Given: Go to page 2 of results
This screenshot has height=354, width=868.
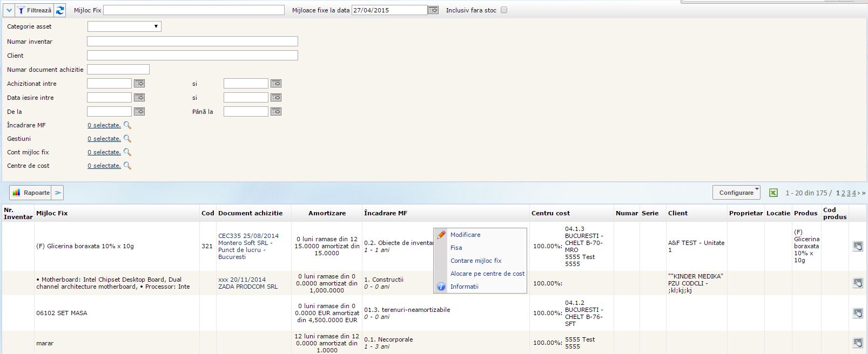Looking at the screenshot, I should tap(843, 193).
